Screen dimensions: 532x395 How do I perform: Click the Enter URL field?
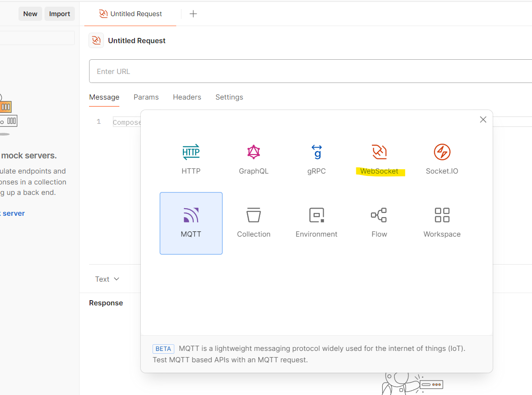(310, 71)
